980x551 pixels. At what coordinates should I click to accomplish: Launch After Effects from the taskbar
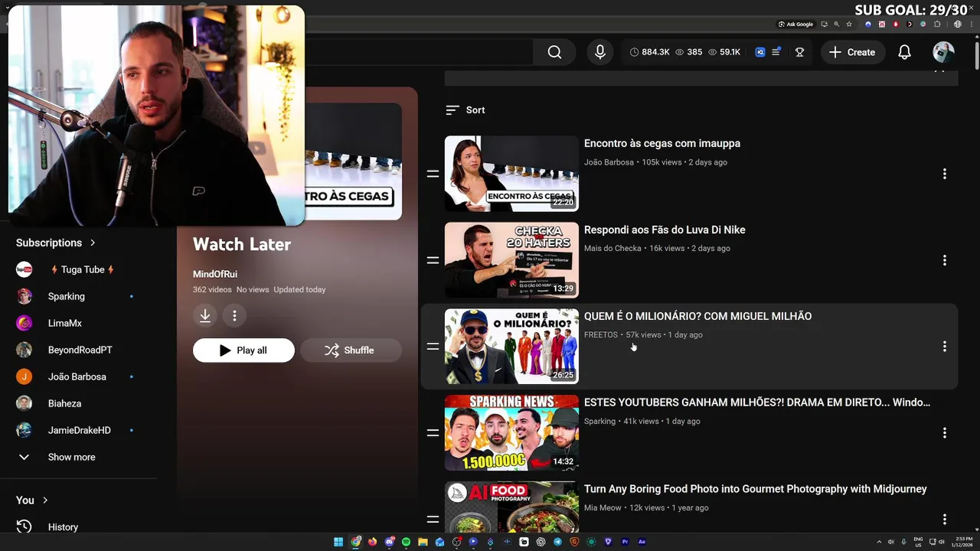tap(642, 542)
